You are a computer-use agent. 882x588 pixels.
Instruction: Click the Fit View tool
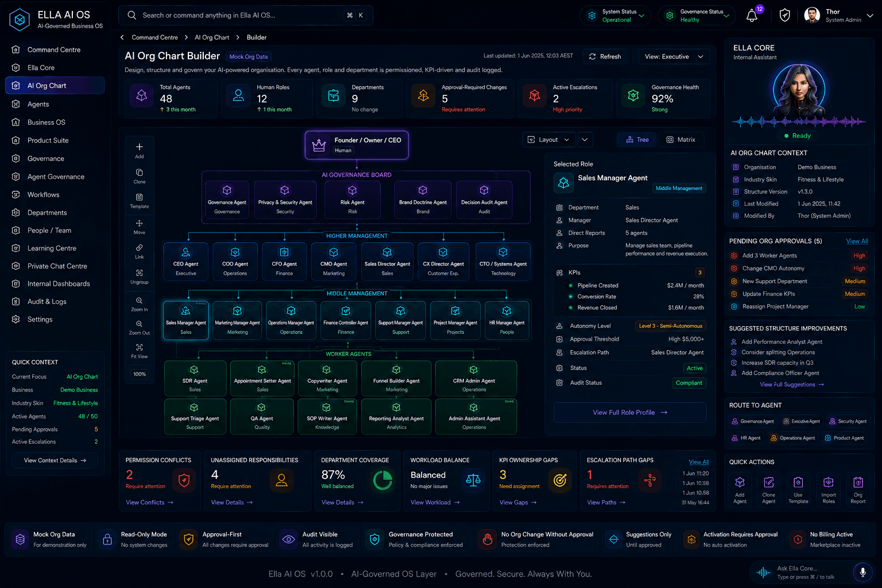140,351
